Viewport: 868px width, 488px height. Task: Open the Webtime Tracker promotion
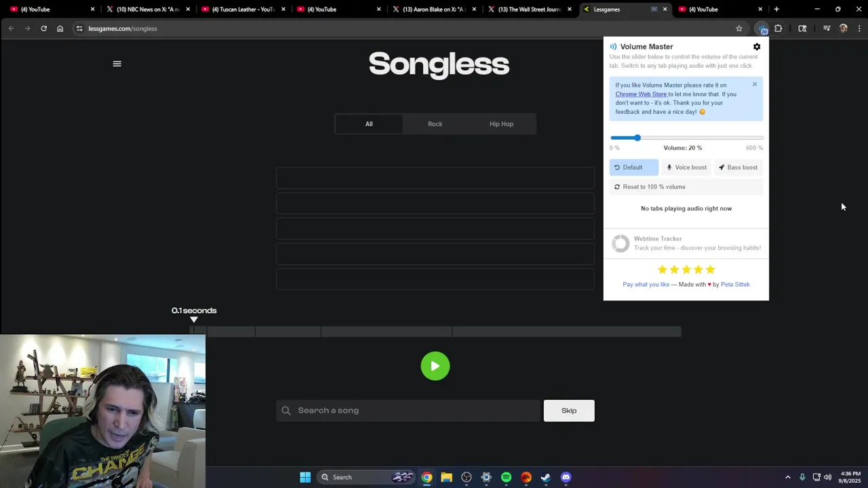point(686,243)
